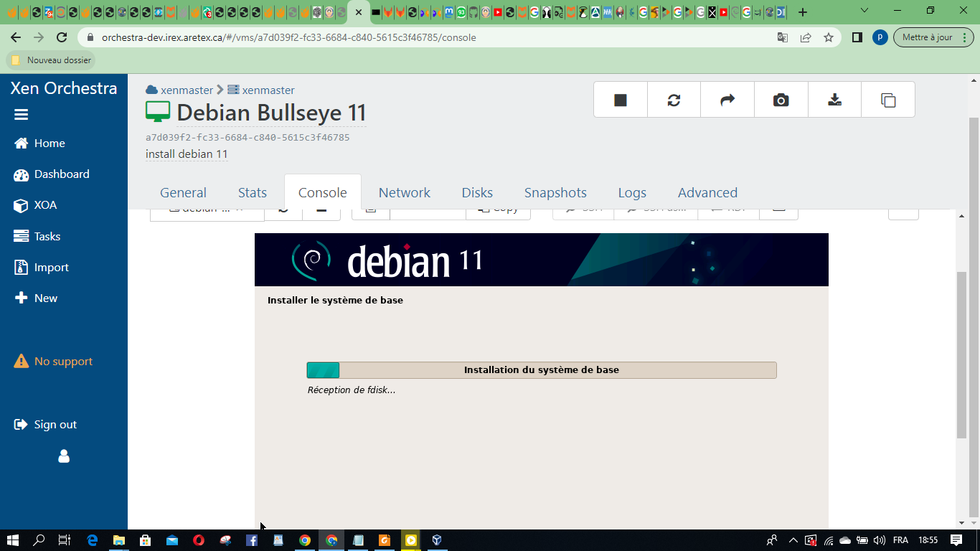This screenshot has width=980, height=551.
Task: Toggle the browser side panel icon
Action: pos(857,37)
